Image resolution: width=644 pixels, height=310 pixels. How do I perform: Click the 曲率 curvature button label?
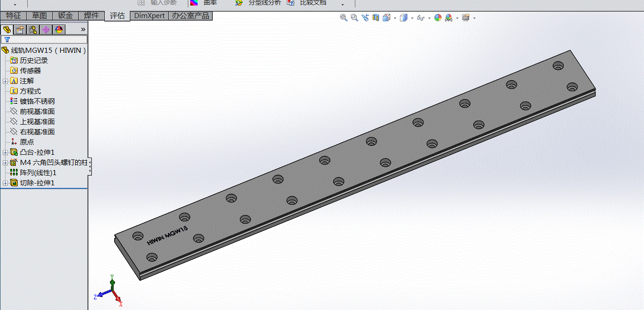(210, 3)
